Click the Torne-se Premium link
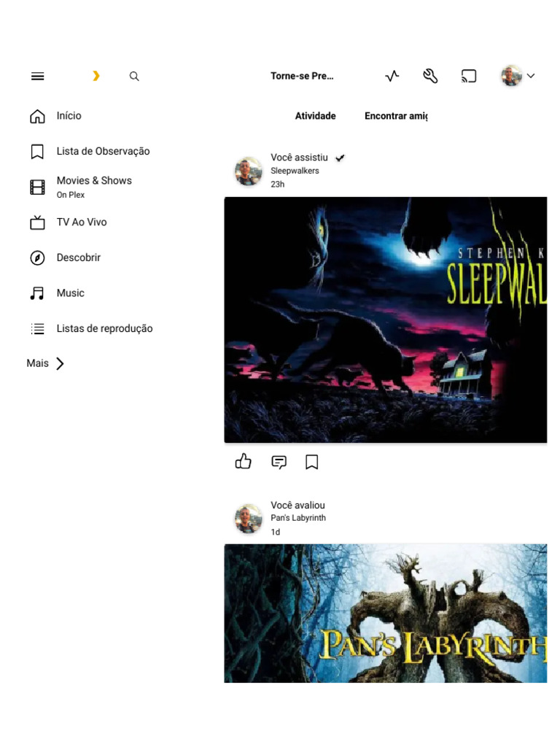Viewport: 560px width, 747px height. pos(302,76)
